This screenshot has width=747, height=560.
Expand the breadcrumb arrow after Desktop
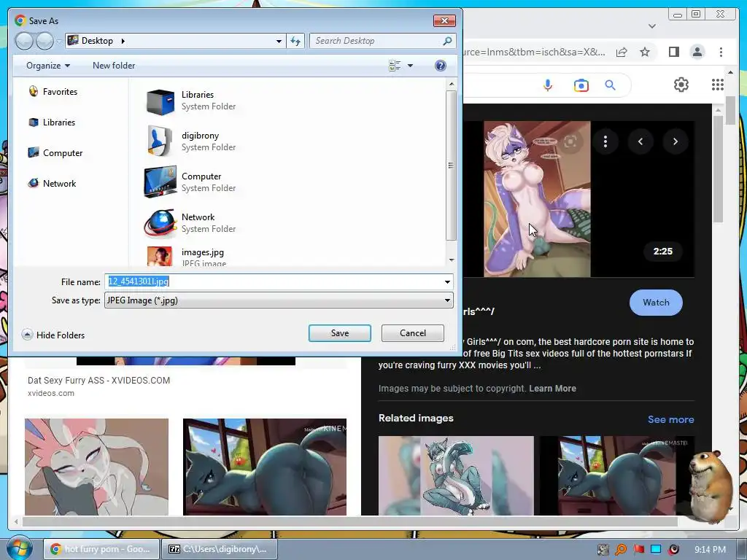[123, 41]
